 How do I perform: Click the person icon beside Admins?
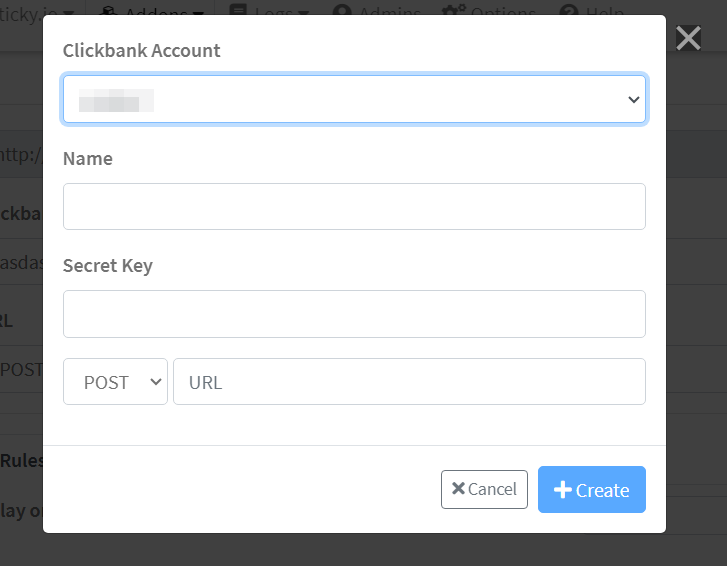342,12
